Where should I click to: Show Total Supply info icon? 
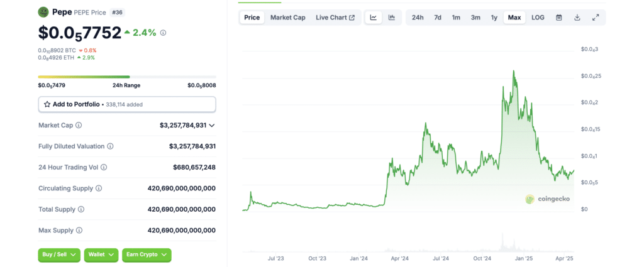click(81, 209)
